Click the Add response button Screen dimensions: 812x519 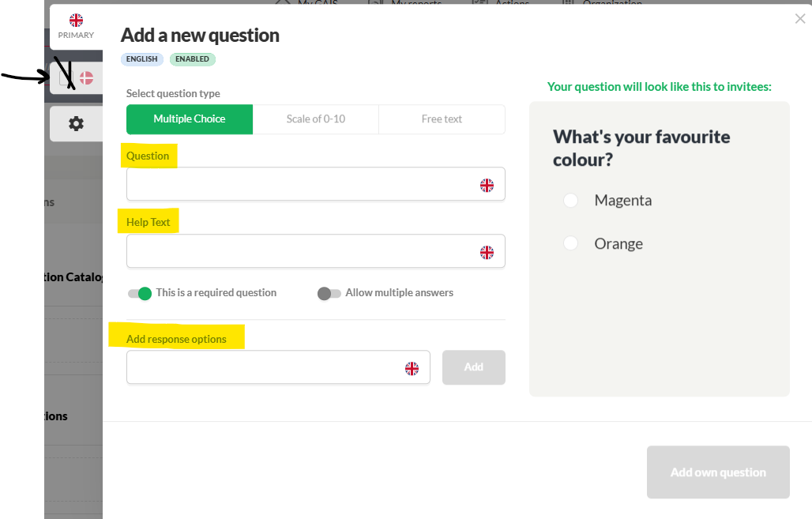click(x=474, y=367)
